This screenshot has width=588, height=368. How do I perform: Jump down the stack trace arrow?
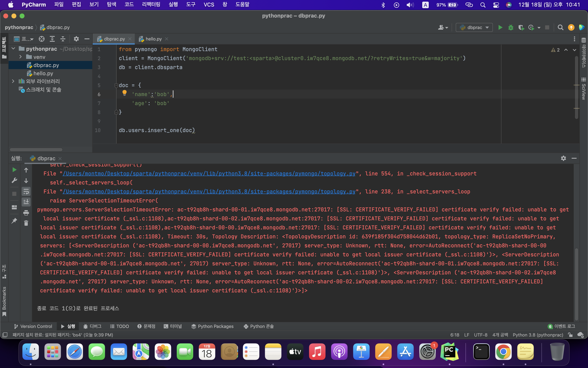(x=26, y=181)
